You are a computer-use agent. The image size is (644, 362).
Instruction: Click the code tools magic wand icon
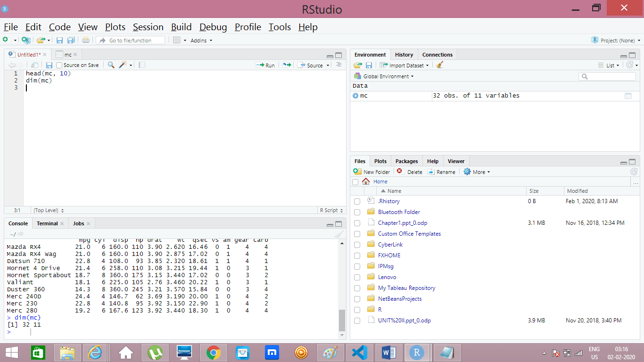[123, 65]
